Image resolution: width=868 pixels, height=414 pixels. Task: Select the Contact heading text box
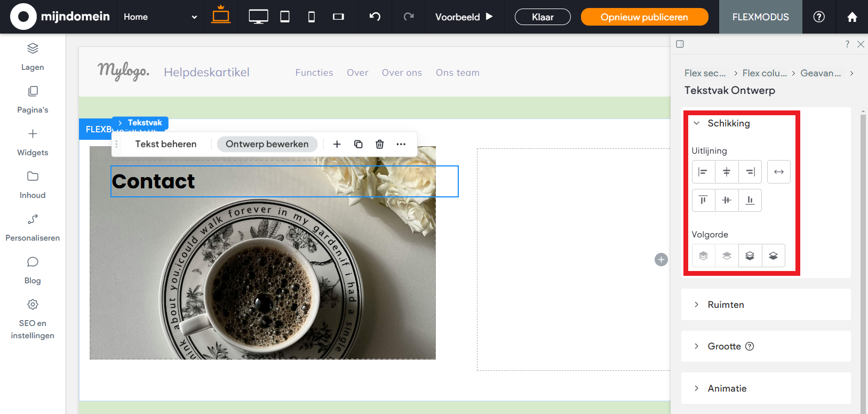click(x=284, y=181)
